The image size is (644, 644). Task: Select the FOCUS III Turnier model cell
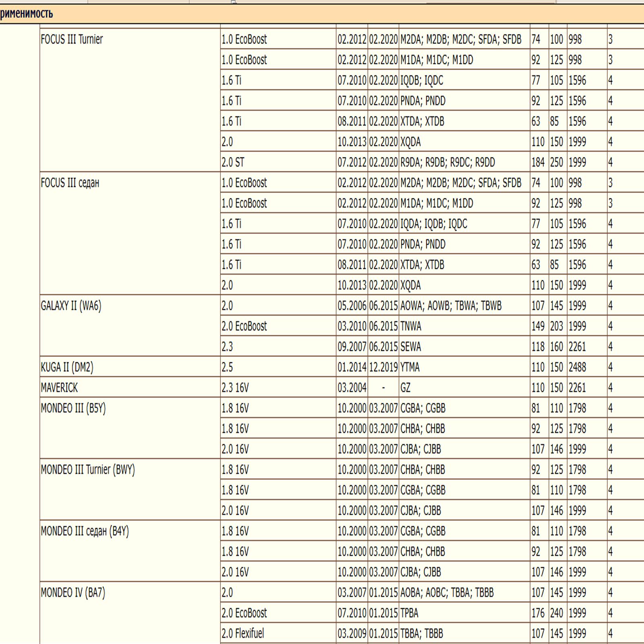coord(72,39)
